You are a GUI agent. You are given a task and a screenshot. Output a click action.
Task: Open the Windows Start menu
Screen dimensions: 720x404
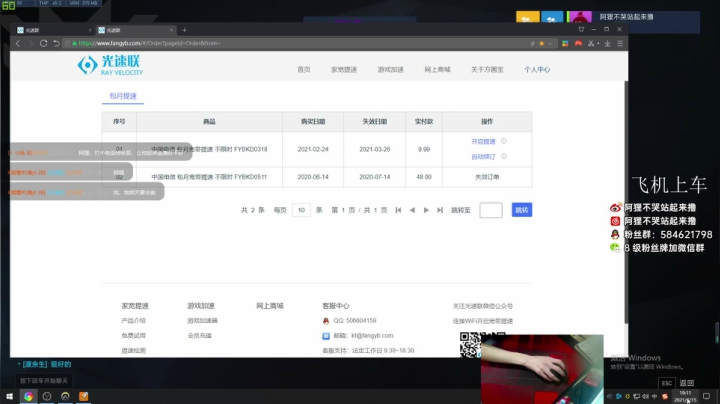(x=9, y=396)
